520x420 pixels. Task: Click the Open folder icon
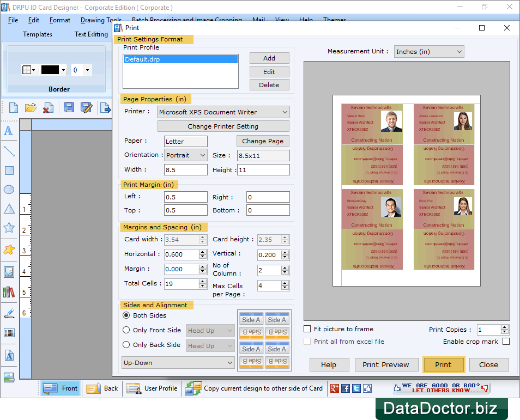[31, 108]
